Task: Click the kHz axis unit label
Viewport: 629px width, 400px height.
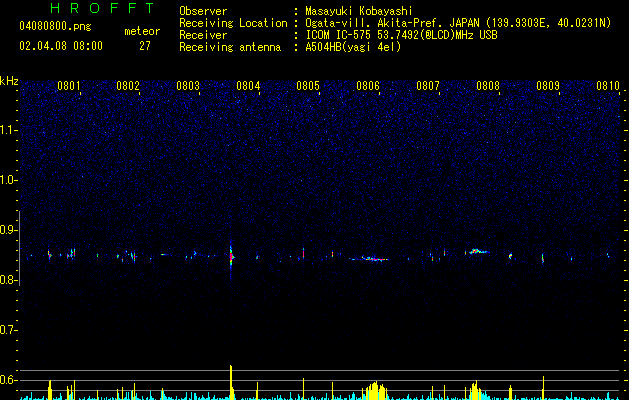Action: point(9,81)
